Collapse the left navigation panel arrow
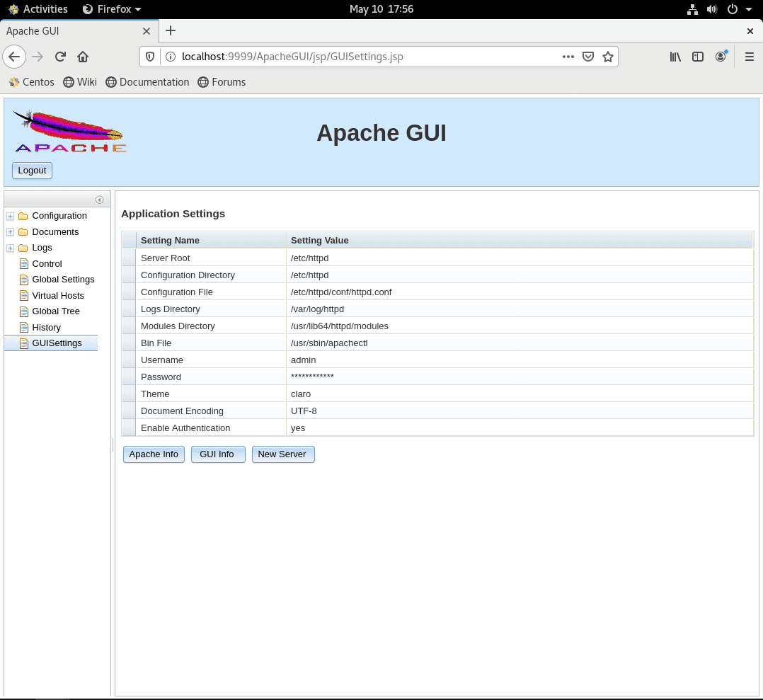The height and width of the screenshot is (700, 763). tap(99, 199)
